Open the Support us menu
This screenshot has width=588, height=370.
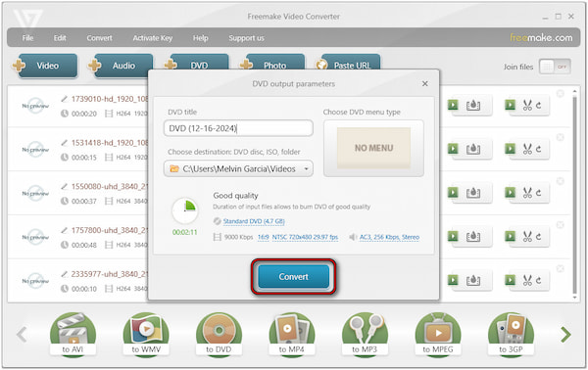point(246,38)
